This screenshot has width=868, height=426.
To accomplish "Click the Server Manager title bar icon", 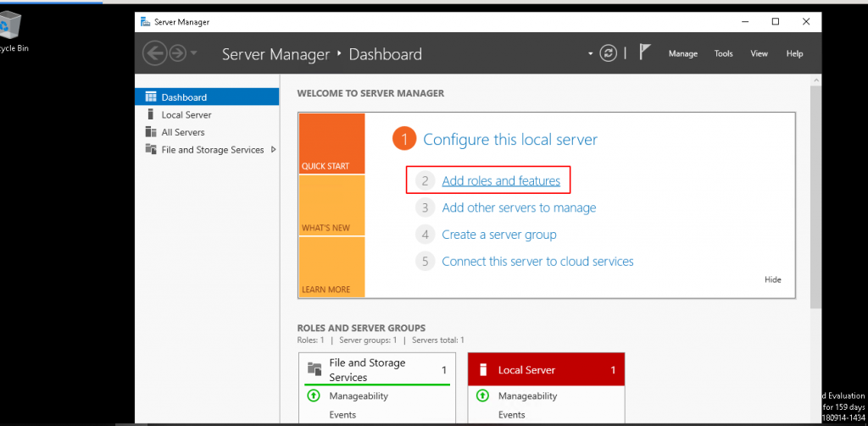I will pyautogui.click(x=145, y=21).
